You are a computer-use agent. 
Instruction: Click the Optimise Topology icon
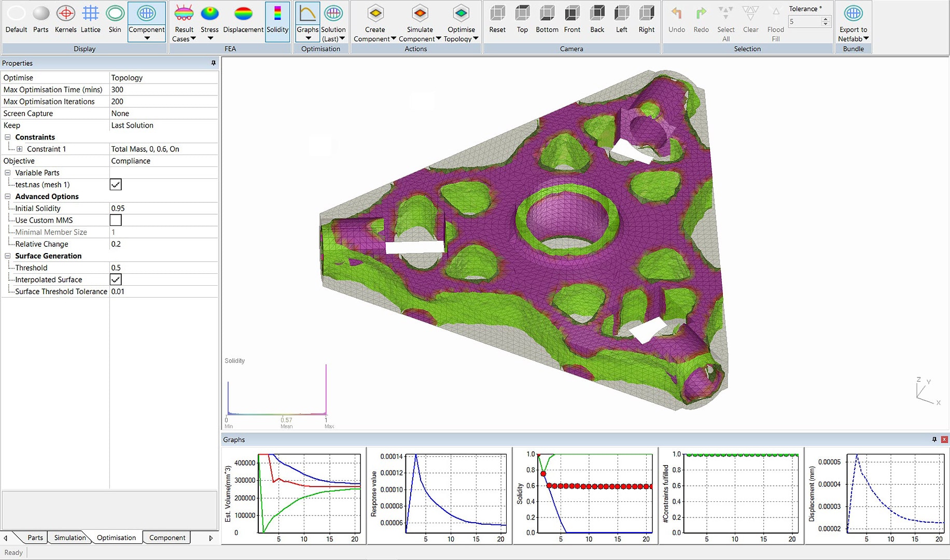click(460, 14)
